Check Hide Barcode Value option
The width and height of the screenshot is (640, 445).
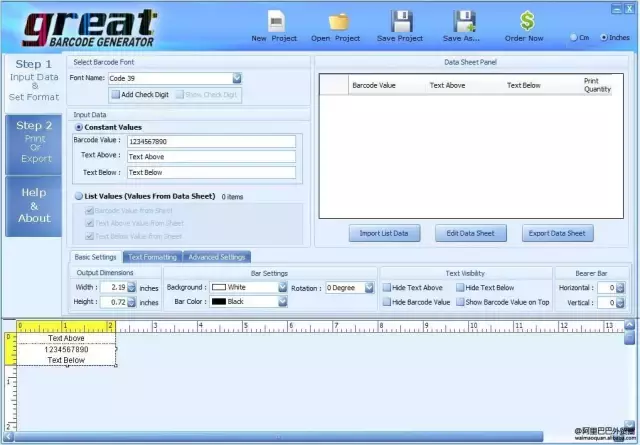pos(387,302)
